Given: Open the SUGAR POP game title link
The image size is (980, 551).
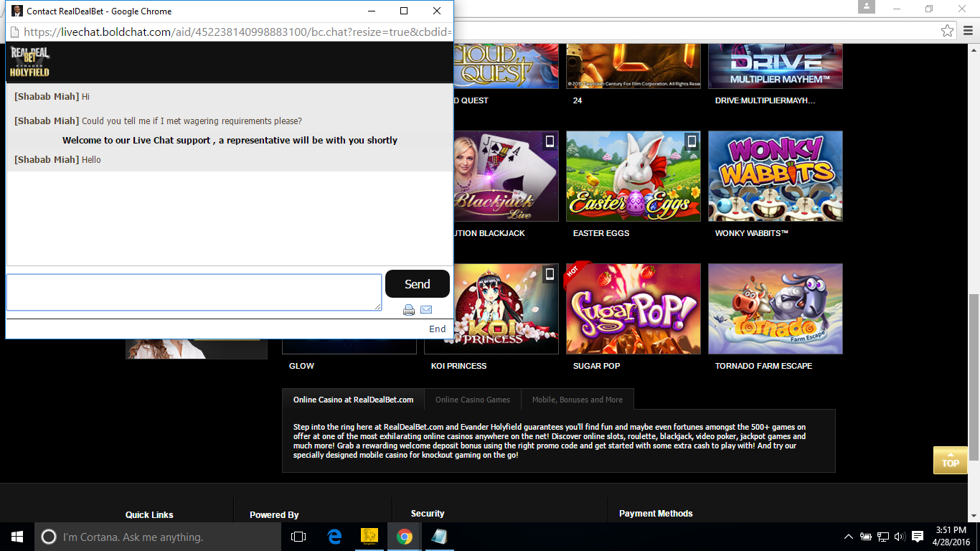Looking at the screenshot, I should [596, 366].
